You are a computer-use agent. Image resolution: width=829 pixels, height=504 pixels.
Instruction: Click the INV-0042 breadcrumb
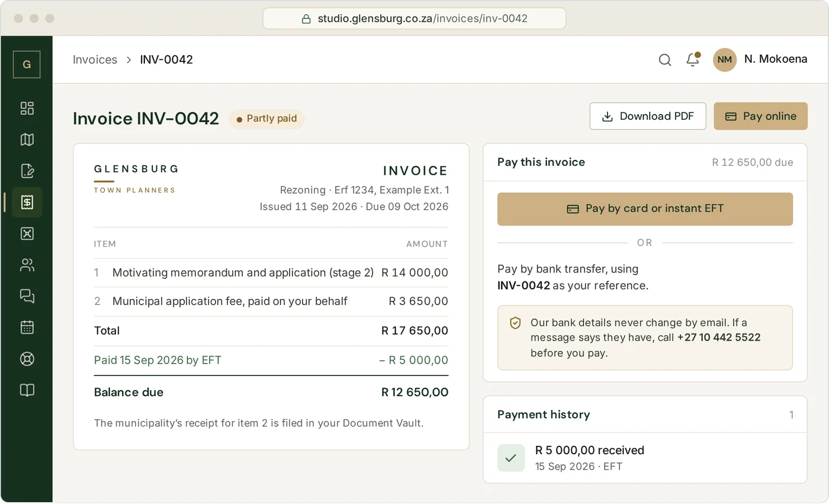click(x=166, y=60)
